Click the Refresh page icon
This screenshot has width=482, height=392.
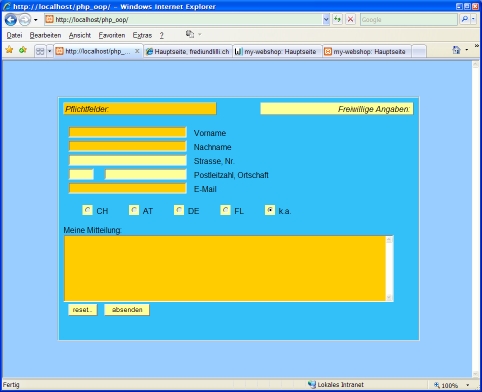pos(337,19)
